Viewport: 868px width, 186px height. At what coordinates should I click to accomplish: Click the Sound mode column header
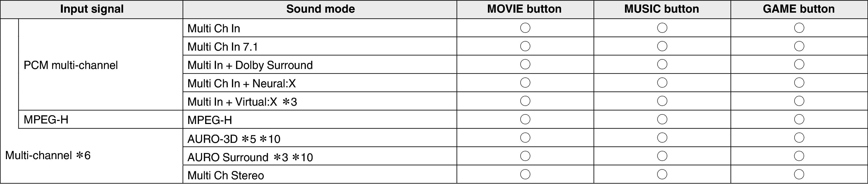[320, 9]
